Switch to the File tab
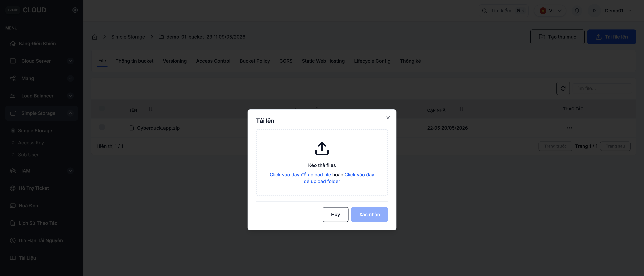Screen dimensions: 644x276 coord(102,61)
